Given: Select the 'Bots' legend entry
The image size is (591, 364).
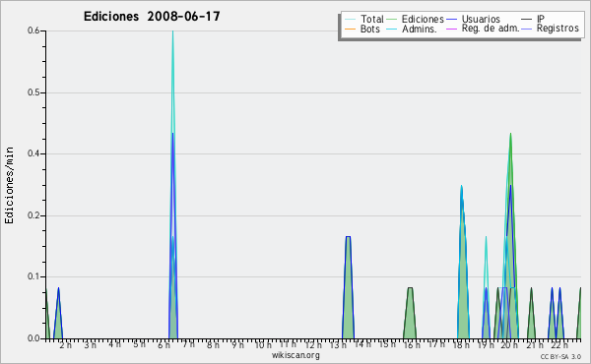Looking at the screenshot, I should (x=362, y=29).
